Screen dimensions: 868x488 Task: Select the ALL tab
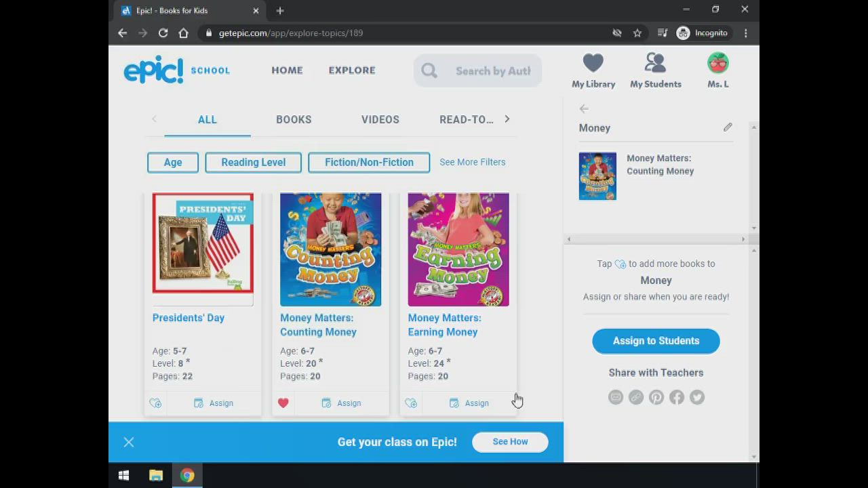[x=208, y=119]
